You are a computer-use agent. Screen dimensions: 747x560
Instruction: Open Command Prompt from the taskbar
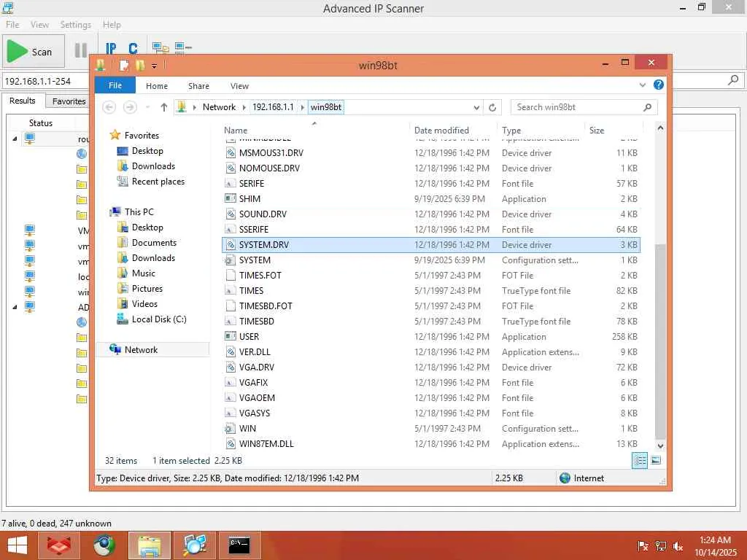tap(239, 545)
